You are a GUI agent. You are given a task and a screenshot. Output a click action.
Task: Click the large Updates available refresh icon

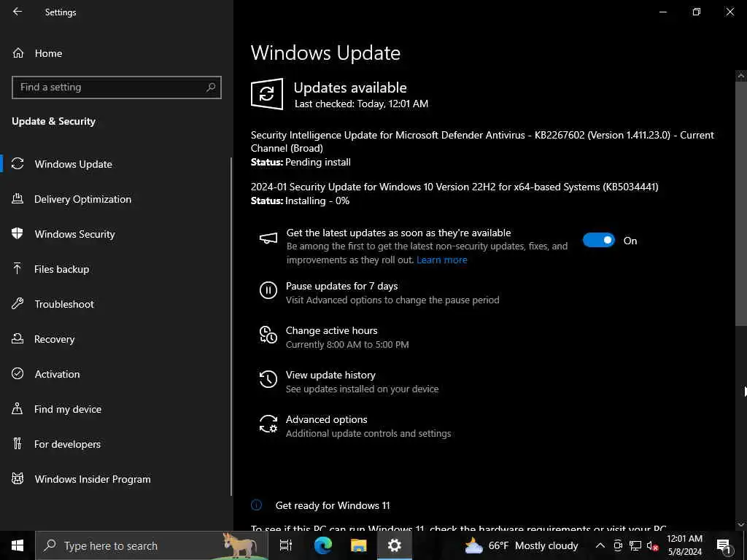pos(267,94)
